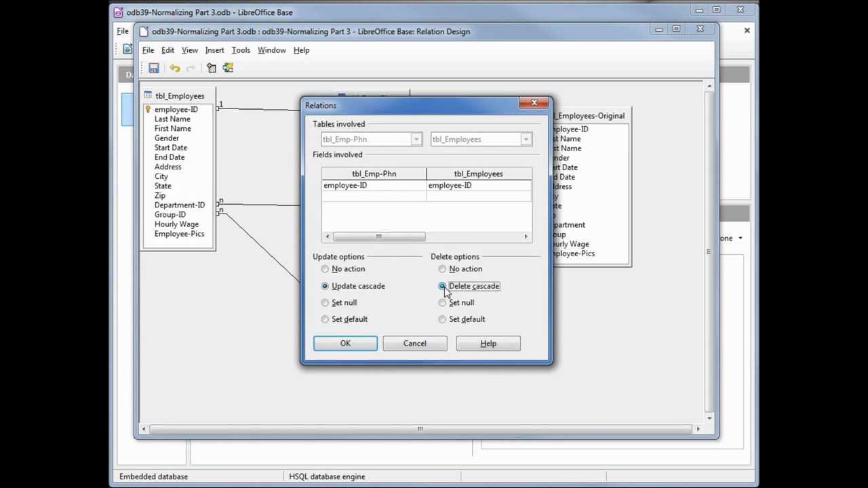
Task: Click Employee-Pics field in tbl_Employees
Action: 179,234
